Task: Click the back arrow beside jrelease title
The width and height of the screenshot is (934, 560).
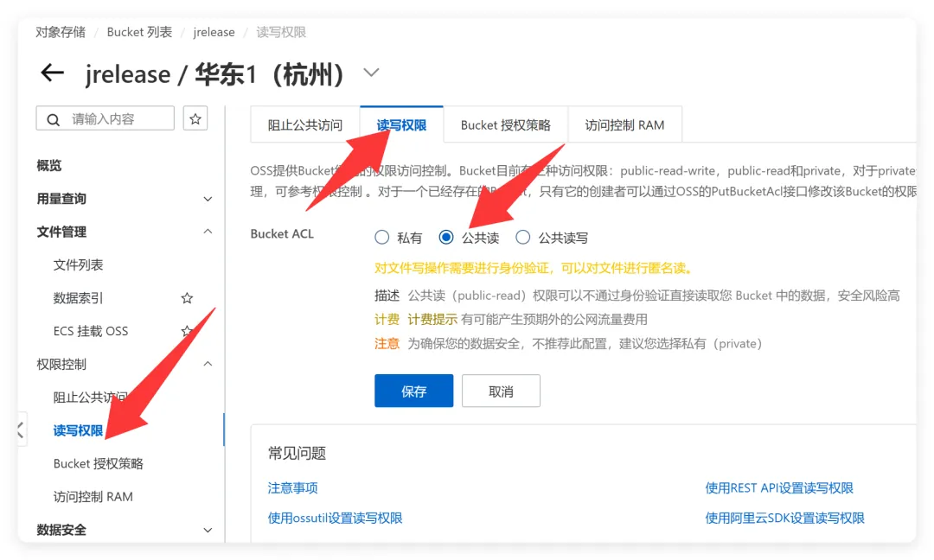Action: pos(52,73)
